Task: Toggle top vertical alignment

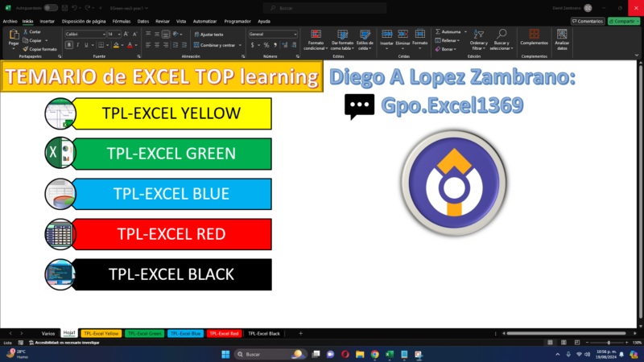Action: tap(148, 34)
